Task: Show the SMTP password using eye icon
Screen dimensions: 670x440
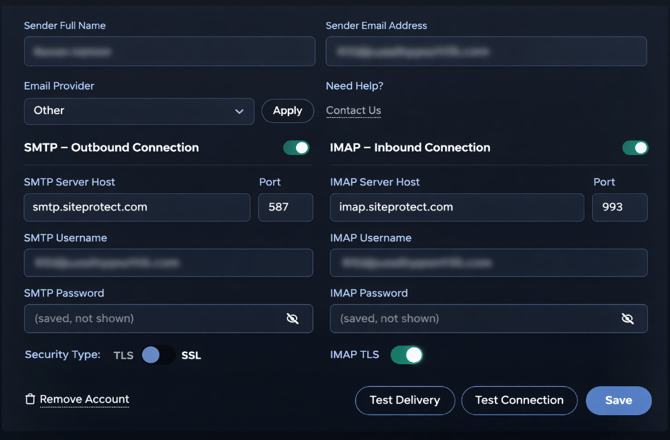Action: pos(292,318)
